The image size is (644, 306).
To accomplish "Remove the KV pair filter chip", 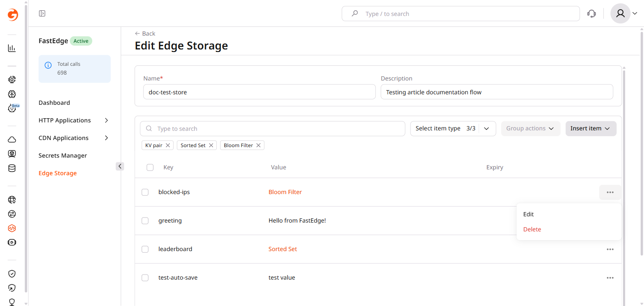I will click(x=168, y=145).
